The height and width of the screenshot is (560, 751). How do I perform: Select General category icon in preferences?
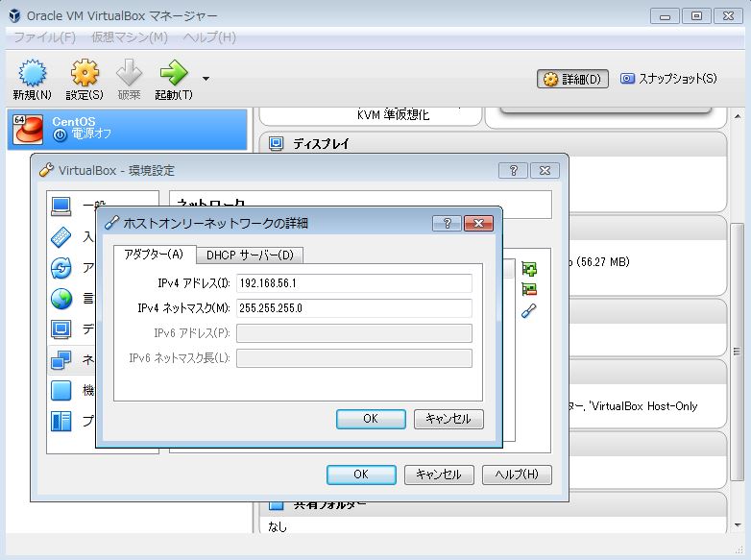tap(61, 207)
